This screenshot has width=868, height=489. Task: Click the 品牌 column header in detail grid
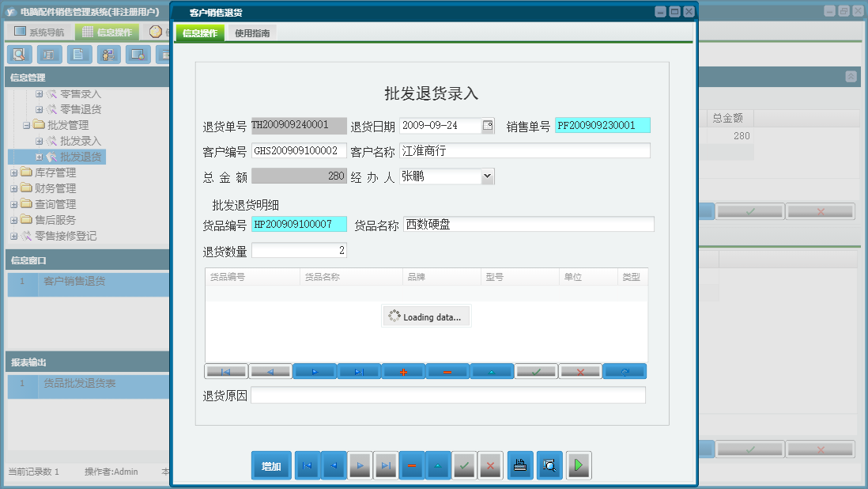[x=442, y=277]
